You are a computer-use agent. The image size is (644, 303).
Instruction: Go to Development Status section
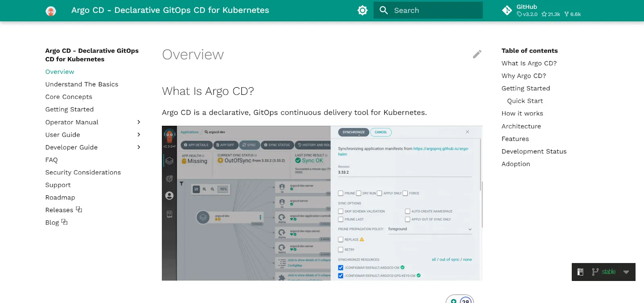click(534, 151)
